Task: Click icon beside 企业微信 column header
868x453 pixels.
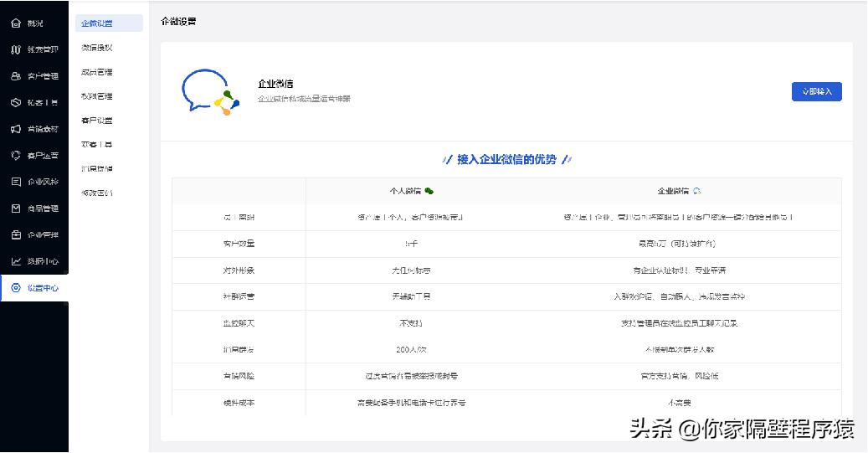Action: (697, 191)
